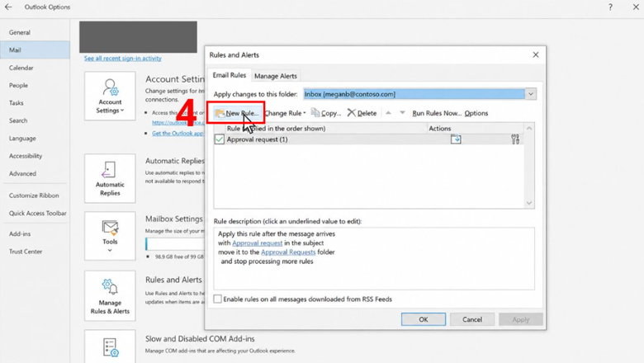Select Accessibility options category

point(35,156)
